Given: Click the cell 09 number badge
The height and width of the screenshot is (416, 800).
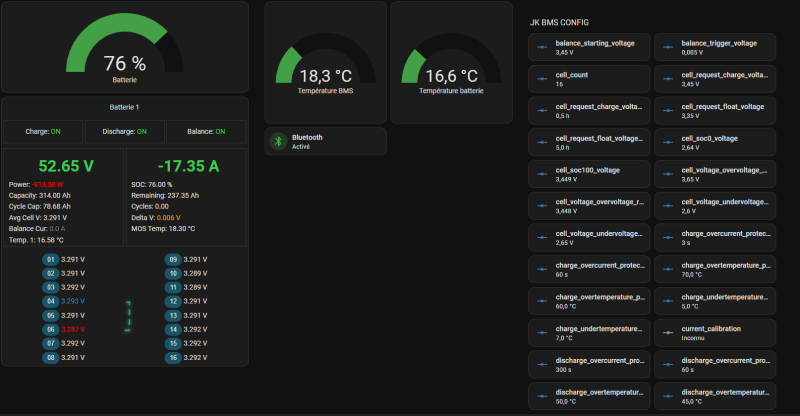Looking at the screenshot, I should [173, 259].
